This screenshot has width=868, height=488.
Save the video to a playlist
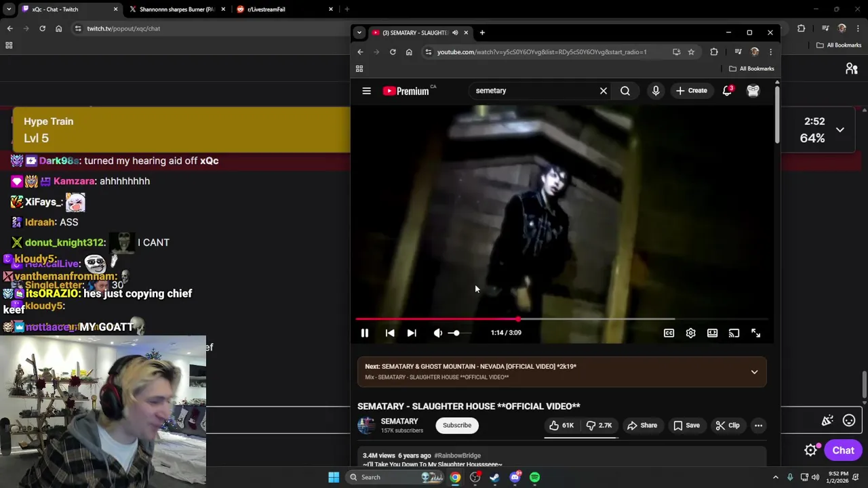686,425
